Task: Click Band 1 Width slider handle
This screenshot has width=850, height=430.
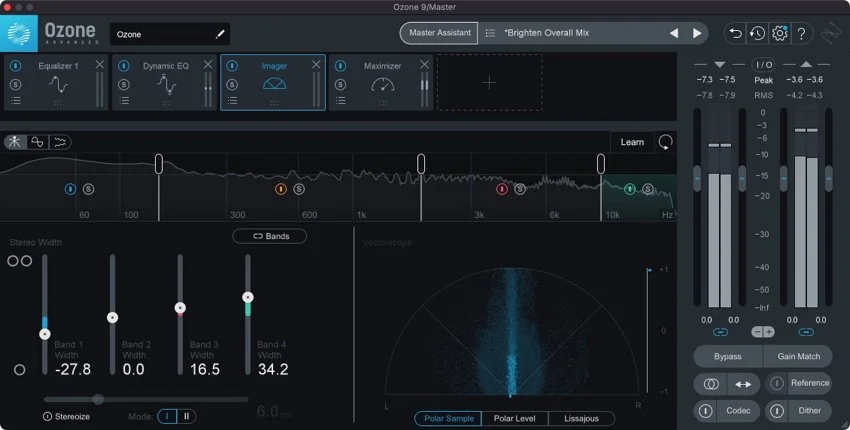Action: [45, 334]
